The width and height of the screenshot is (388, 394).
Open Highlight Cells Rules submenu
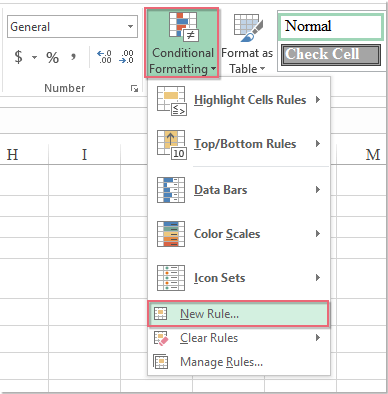(239, 100)
